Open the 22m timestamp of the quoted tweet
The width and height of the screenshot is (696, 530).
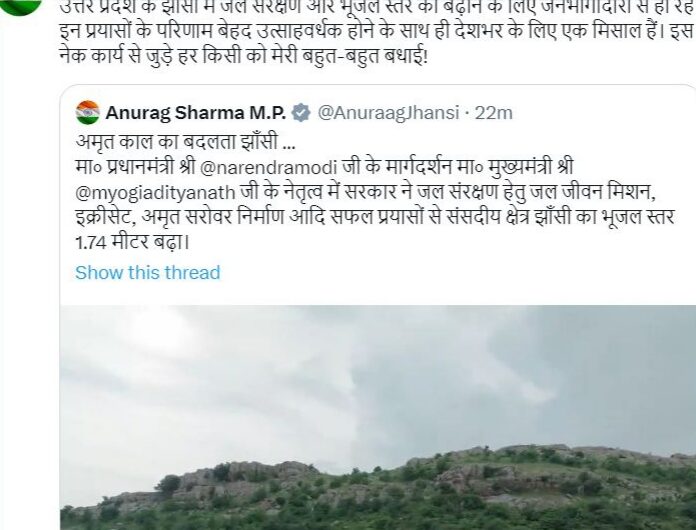point(494,113)
